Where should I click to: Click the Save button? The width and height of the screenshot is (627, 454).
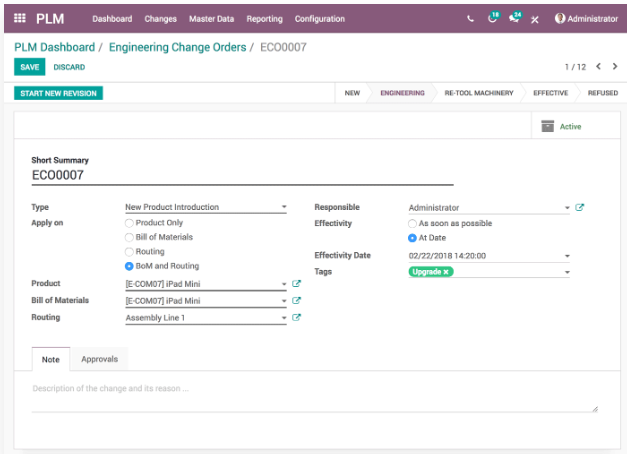click(30, 67)
